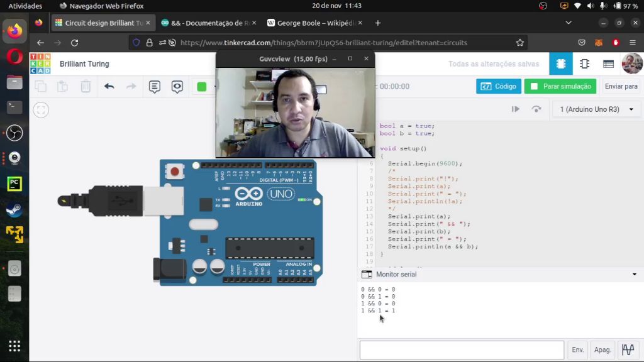Open the 1 (Arduino Uno R3) dropdown

coord(594,109)
